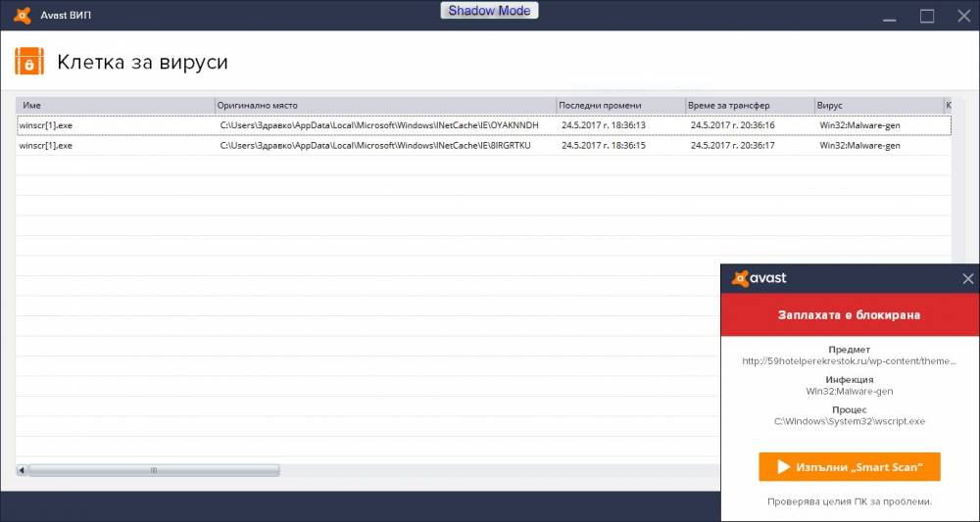Select winscr[1].exe in the row with path OYAKNNDH
Screen dimensions: 980x522
46,125
